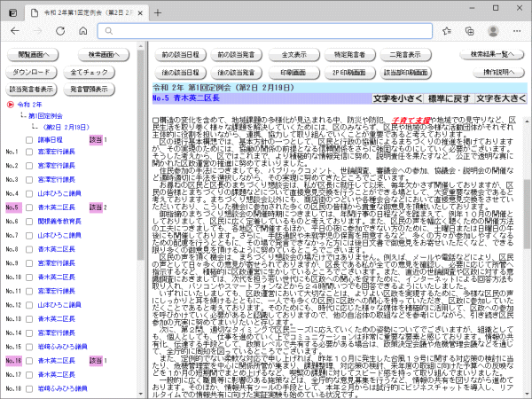
Task: Open the browser home page icon
Action: point(83,31)
